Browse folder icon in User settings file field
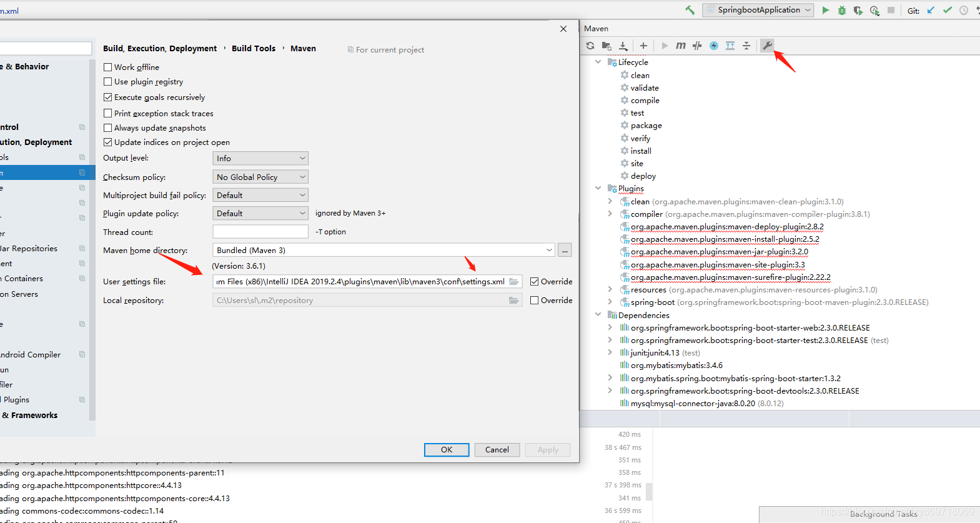 pos(514,282)
